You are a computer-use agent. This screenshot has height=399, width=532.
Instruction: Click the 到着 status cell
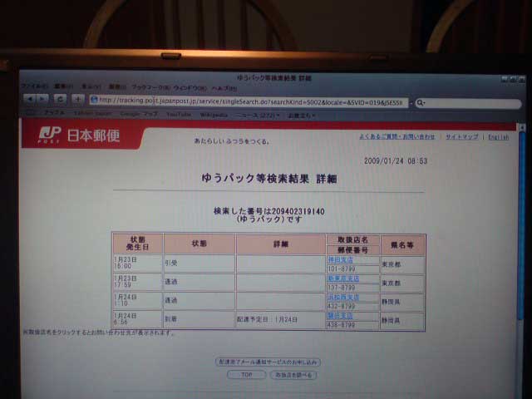[x=199, y=319]
